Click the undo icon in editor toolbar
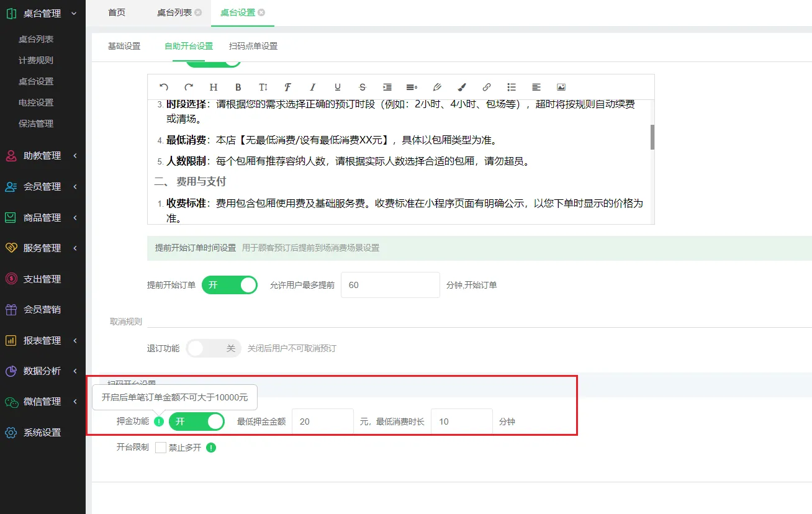The image size is (812, 514). pyautogui.click(x=164, y=88)
